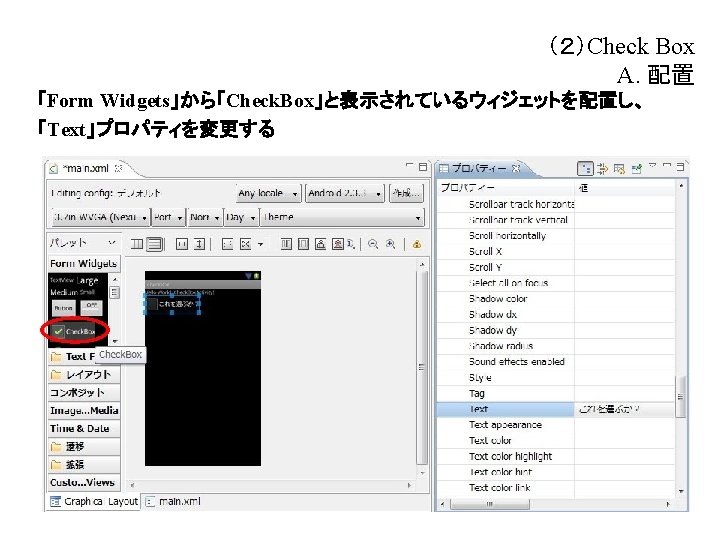The image size is (720, 540).
Task: Toggle fill width icon in layout toolbar
Action: (x=182, y=244)
